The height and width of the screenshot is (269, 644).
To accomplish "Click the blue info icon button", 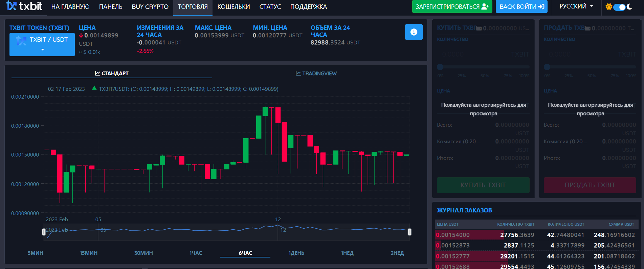I will pos(414,32).
